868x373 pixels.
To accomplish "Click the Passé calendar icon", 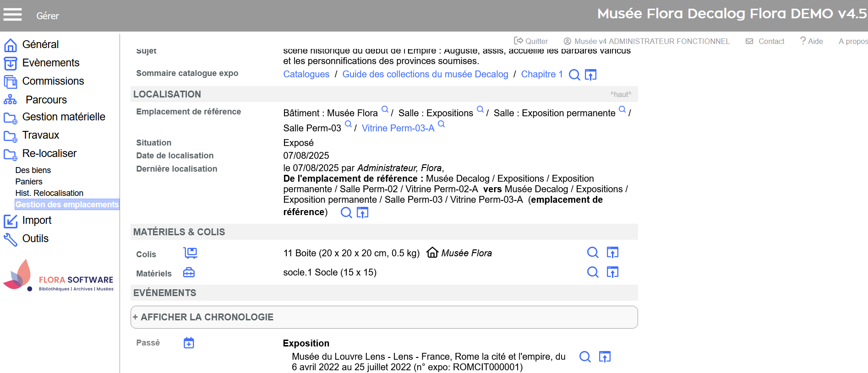I will pos(189,343).
